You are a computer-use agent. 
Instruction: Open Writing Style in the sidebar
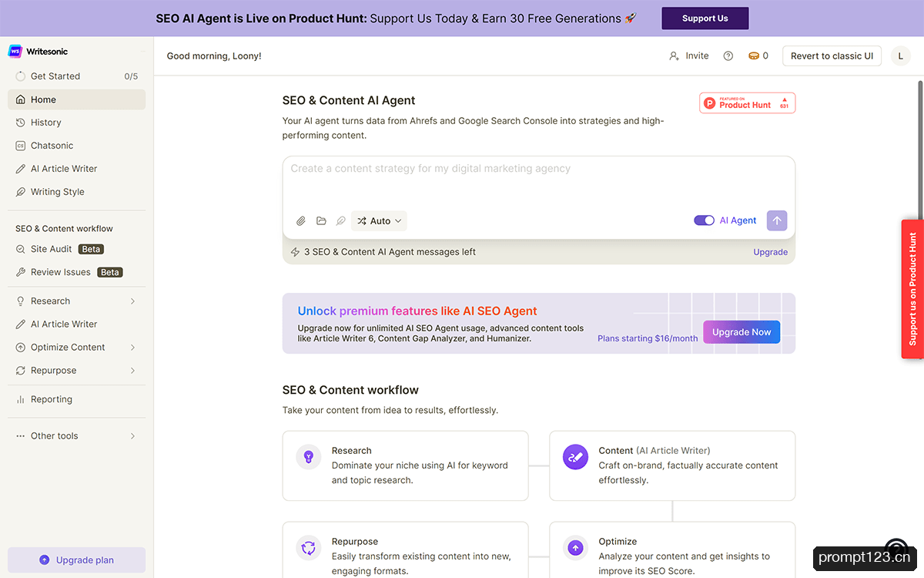coord(76,192)
